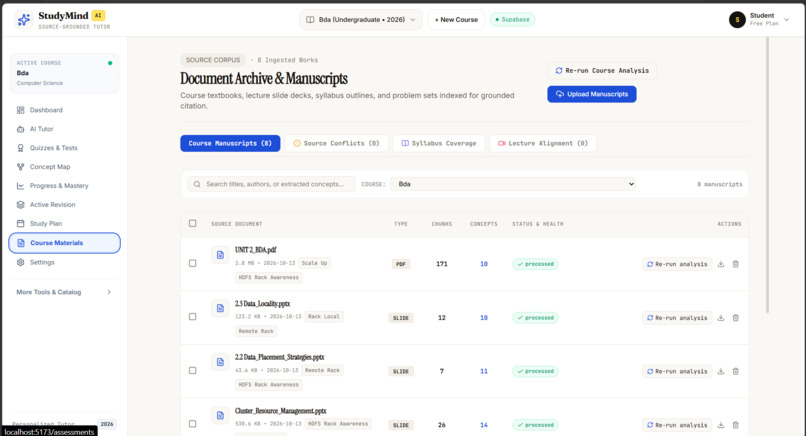This screenshot has height=436, width=806.
Task: Click the processed status of UNIT 2_BDA.pdf
Action: pyautogui.click(x=535, y=264)
